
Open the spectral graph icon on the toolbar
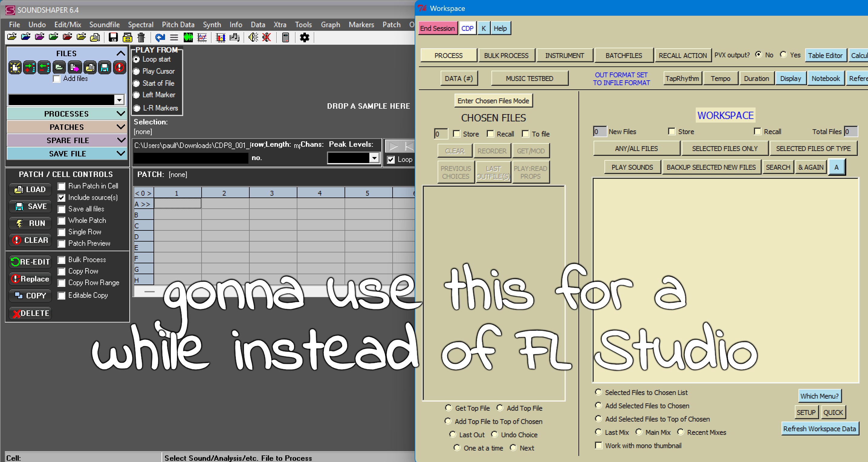click(x=202, y=37)
